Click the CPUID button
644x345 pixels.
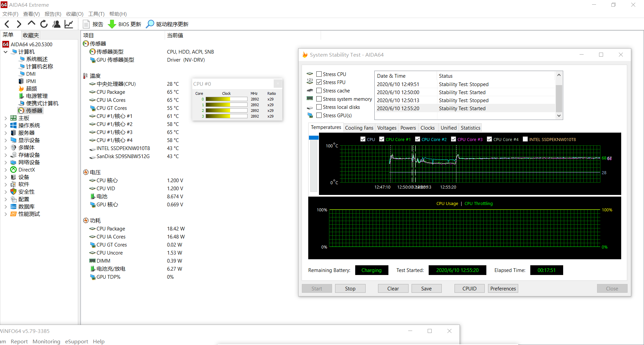[x=469, y=289]
